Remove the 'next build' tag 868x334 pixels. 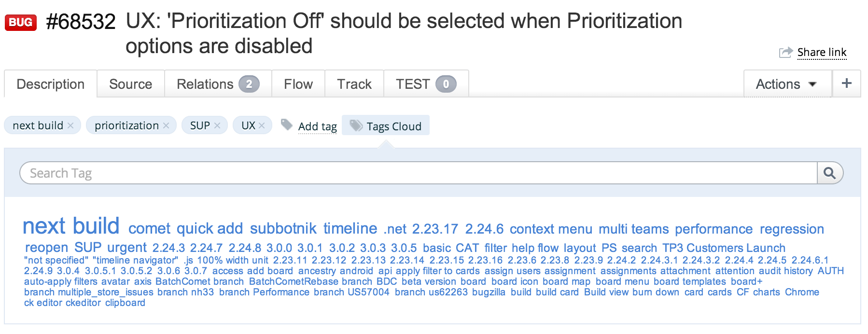70,125
